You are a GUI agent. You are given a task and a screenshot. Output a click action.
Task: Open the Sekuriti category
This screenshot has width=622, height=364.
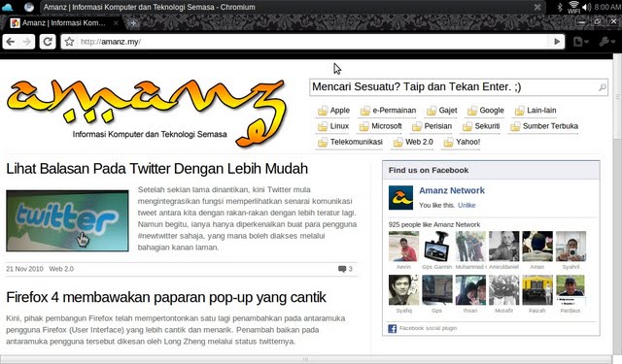pos(481,126)
